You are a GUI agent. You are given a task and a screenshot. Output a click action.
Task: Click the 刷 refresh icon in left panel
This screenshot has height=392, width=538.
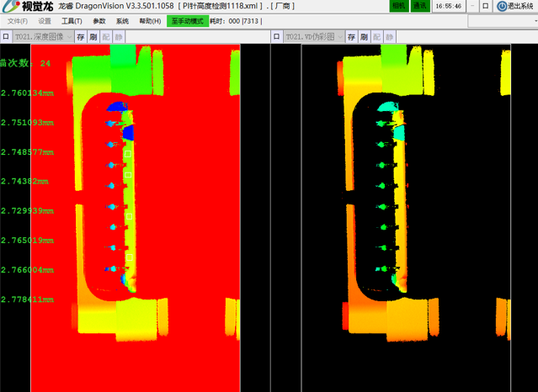coord(93,37)
